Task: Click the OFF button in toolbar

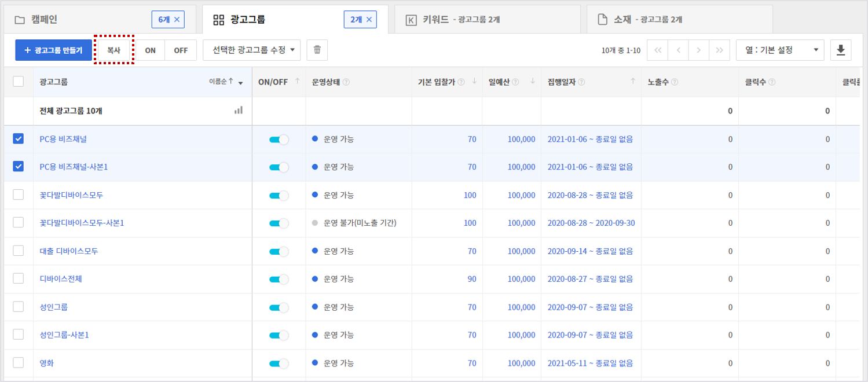Action: click(x=181, y=50)
